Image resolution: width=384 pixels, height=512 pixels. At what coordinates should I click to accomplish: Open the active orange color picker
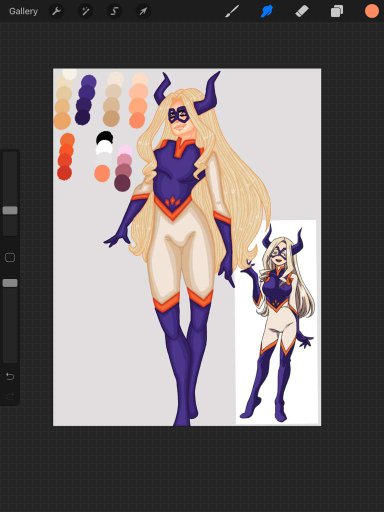(372, 11)
